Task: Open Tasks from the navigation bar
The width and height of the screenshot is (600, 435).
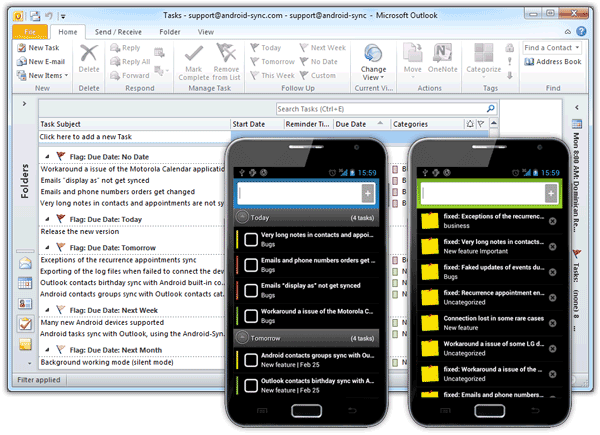Action: (x=25, y=324)
